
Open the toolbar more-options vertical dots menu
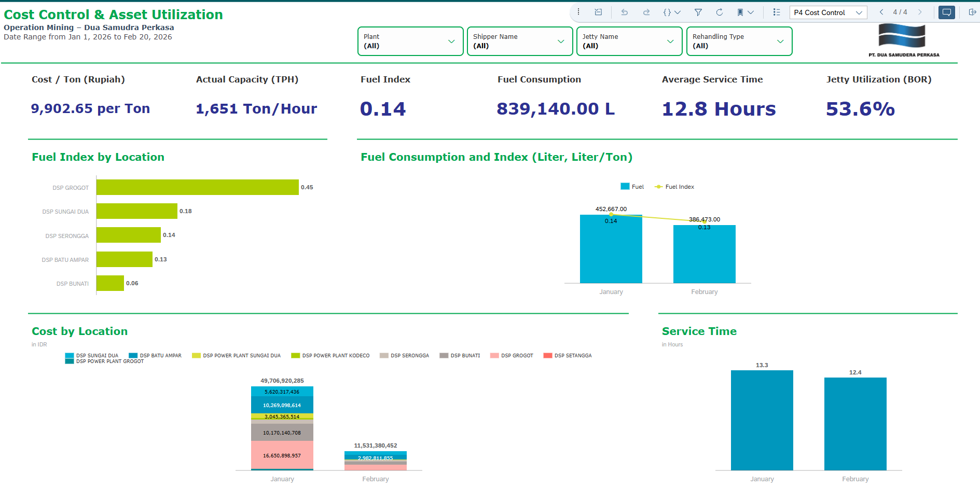(578, 12)
